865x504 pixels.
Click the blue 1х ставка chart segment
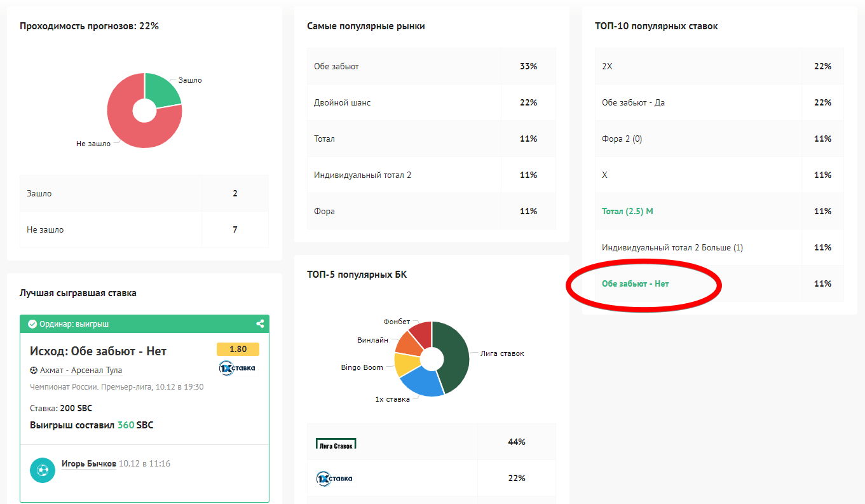(421, 382)
